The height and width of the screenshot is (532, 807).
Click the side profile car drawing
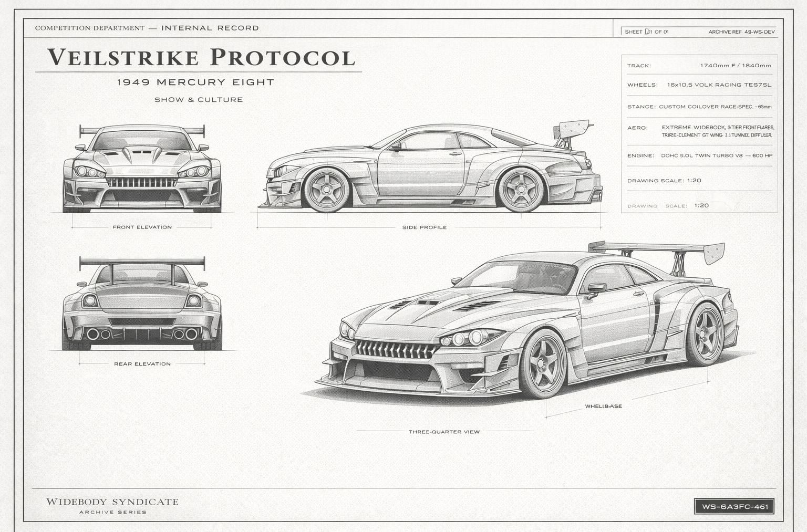pos(430,166)
